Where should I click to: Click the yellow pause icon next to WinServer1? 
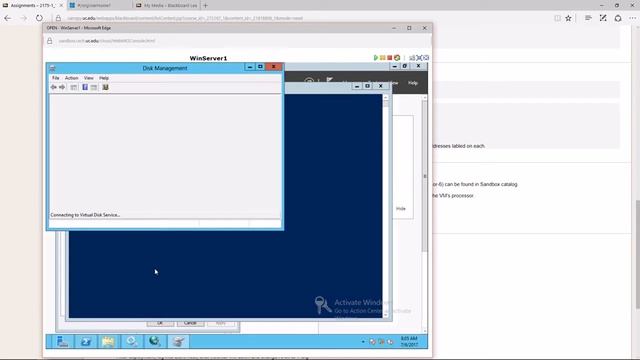coord(382,58)
